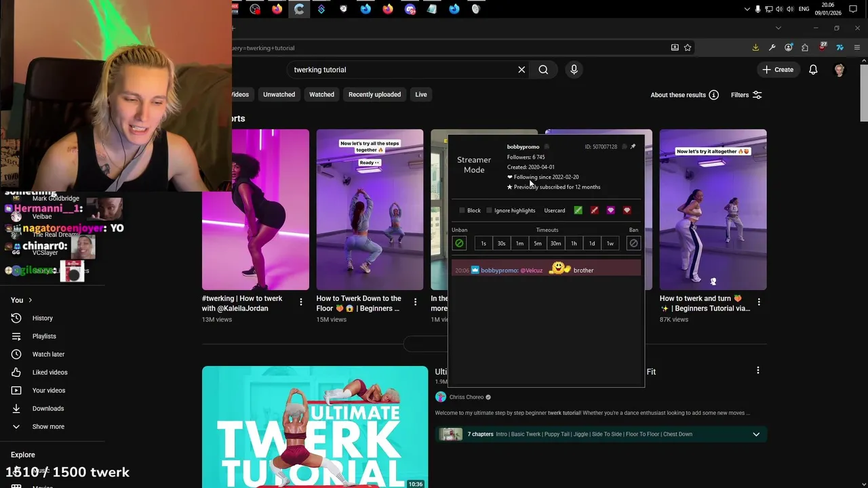This screenshot has width=868, height=488.
Task: Click bobbypromo username in chat message
Action: (x=499, y=270)
